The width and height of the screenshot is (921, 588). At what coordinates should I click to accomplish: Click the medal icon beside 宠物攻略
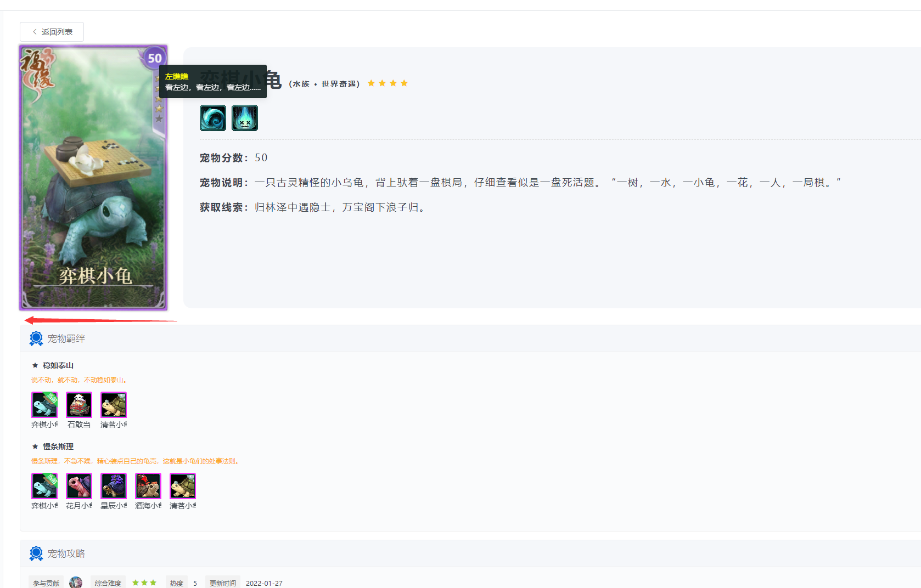click(36, 553)
